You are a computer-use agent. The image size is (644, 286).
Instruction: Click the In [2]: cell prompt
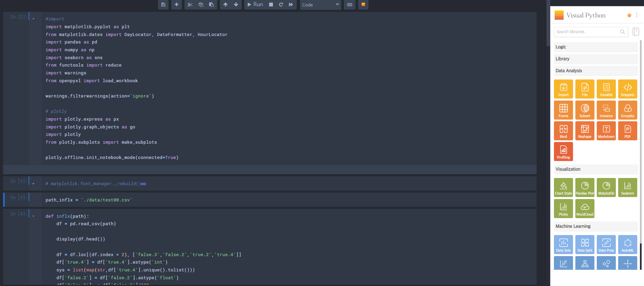pos(19,17)
